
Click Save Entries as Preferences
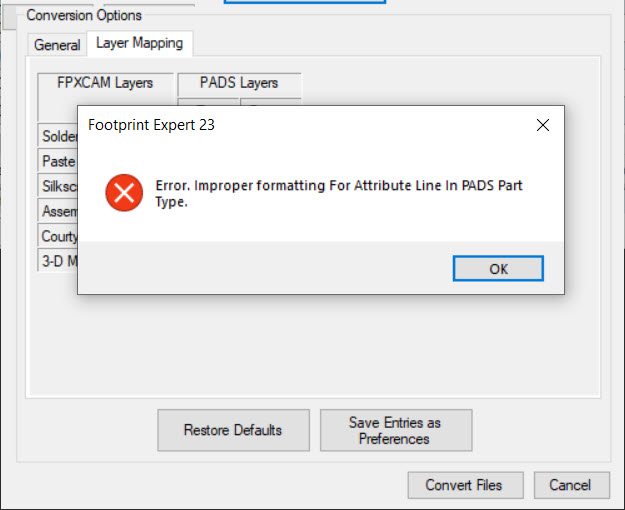point(396,430)
